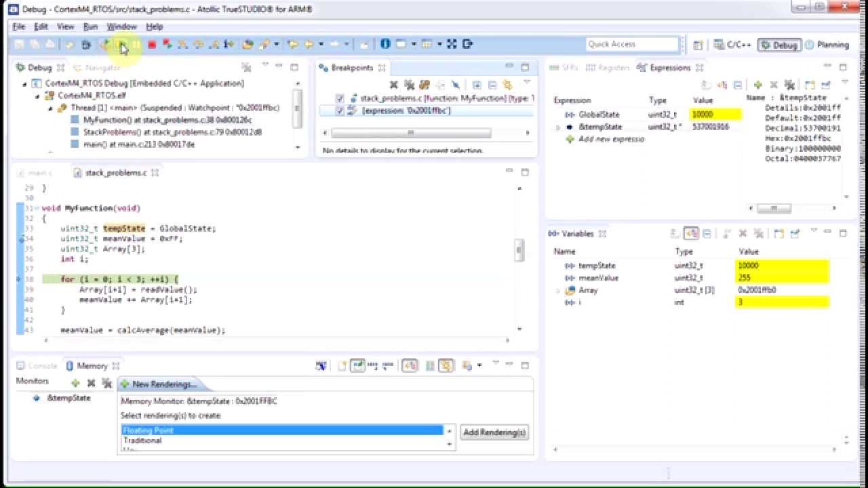This screenshot has width=868, height=488.
Task: Select the main() at main.c:213 frame
Action: (x=133, y=144)
